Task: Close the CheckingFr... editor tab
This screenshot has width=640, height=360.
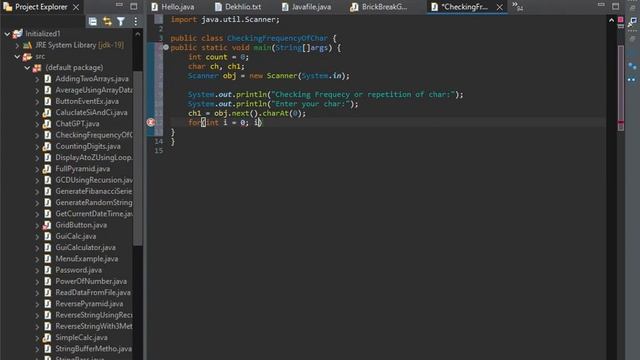Action: point(500,7)
